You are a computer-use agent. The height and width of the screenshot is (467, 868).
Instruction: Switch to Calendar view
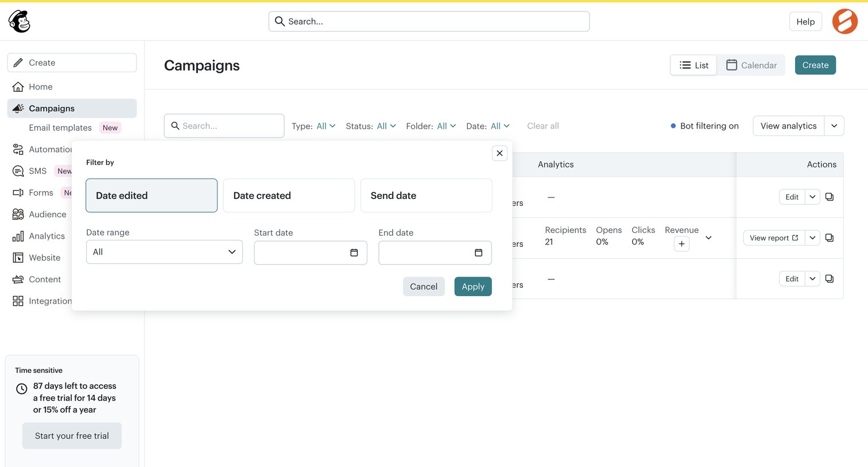751,65
